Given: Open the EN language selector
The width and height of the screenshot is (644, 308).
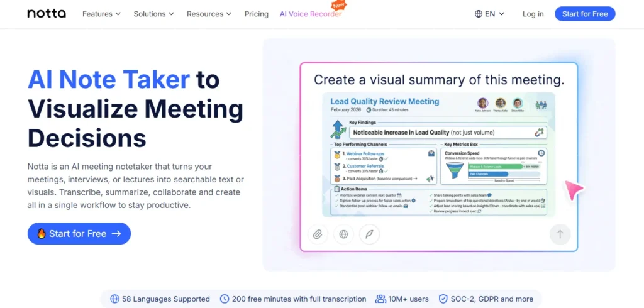Looking at the screenshot, I should 489,14.
